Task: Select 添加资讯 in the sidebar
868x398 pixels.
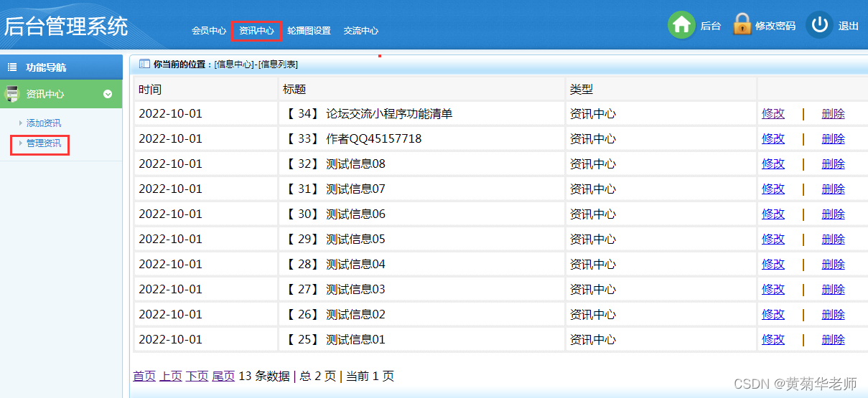Action: [x=44, y=123]
